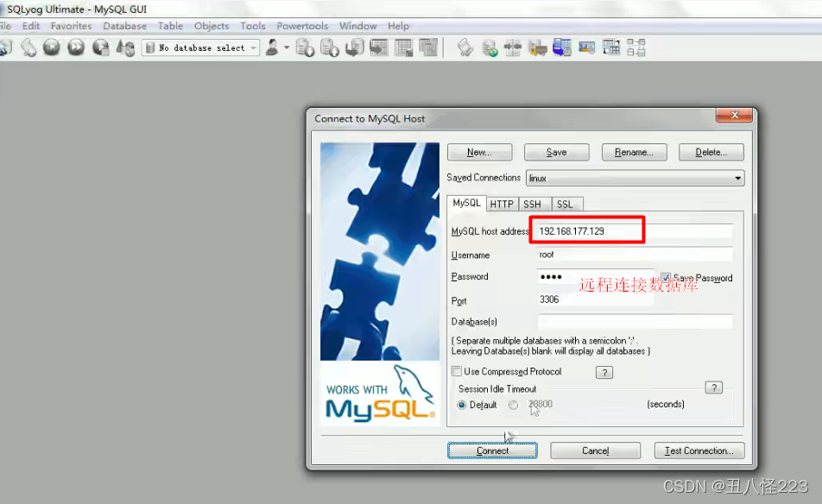Open the user manager icon

(272, 47)
